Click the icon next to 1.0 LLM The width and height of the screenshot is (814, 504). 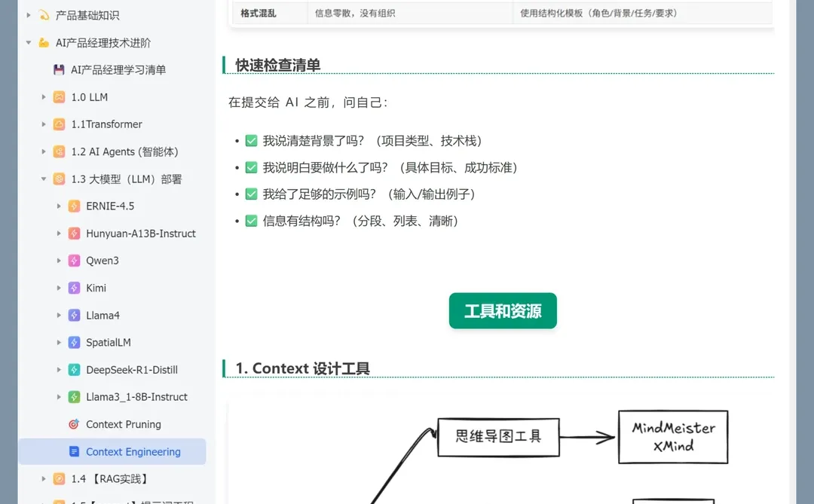[58, 96]
